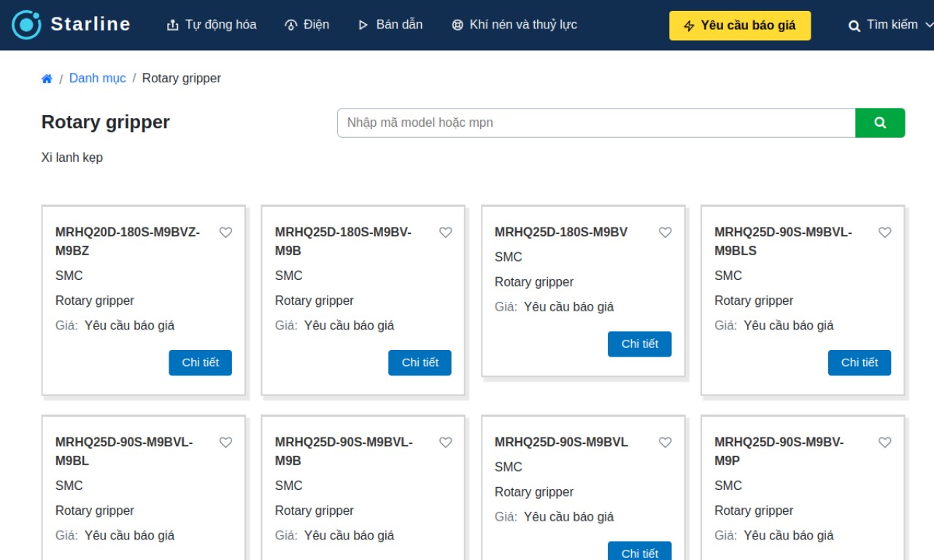Focus the model or mpn search field
Viewport: 934px width, 560px height.
(x=596, y=122)
